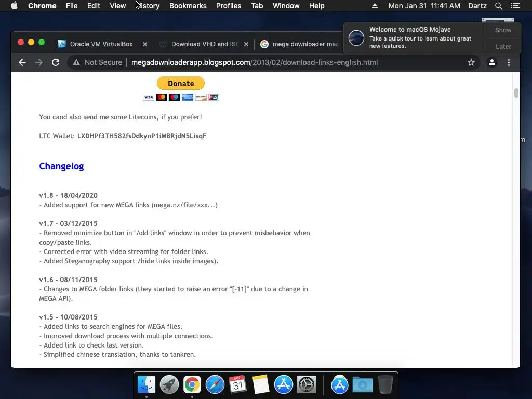Open Launchpad from the Dock
Image resolution: width=532 pixels, height=399 pixels.
pos(169,385)
